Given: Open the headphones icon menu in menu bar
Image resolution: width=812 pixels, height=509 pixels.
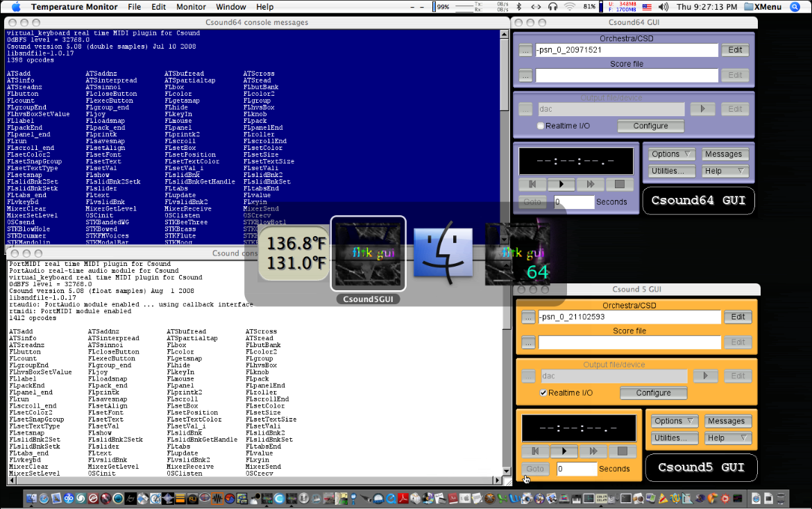Looking at the screenshot, I should tap(552, 7).
